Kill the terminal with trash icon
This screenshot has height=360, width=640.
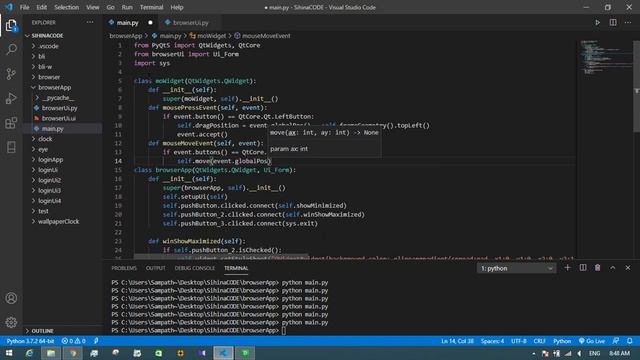598,268
